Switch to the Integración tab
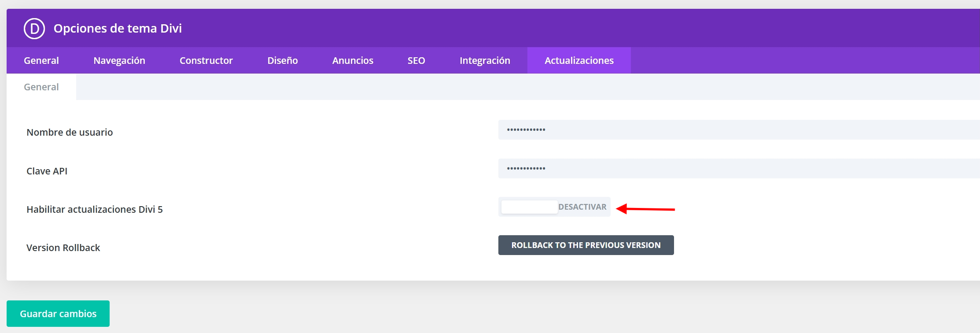The width and height of the screenshot is (980, 333). tap(485, 61)
